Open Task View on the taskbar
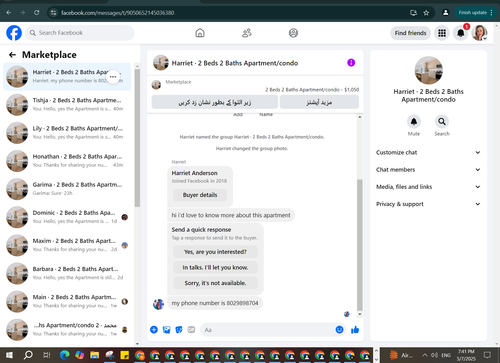 click(47, 355)
